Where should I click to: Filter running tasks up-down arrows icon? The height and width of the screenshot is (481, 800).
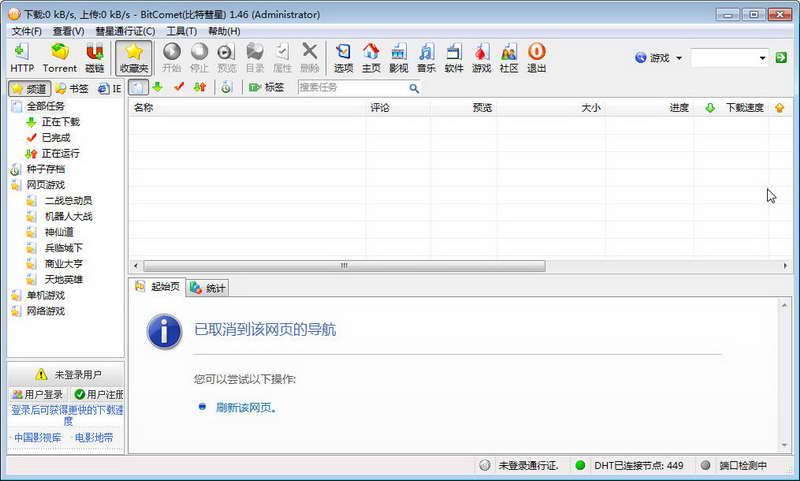[x=199, y=87]
